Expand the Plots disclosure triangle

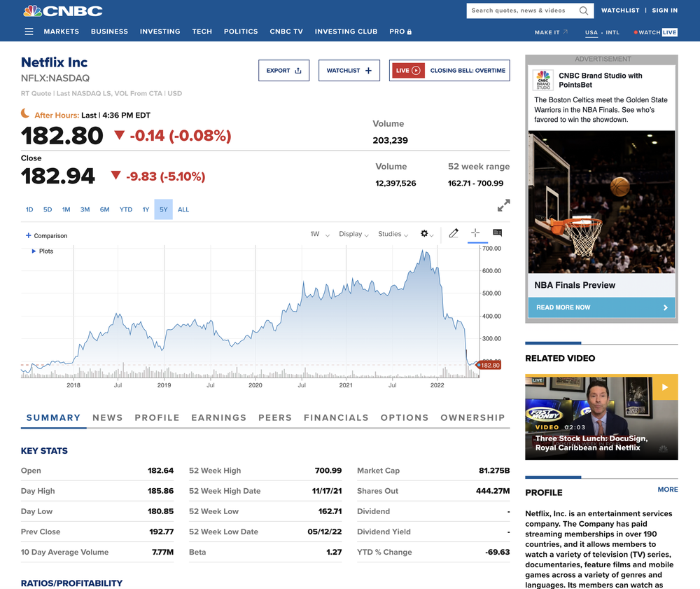[x=34, y=251]
